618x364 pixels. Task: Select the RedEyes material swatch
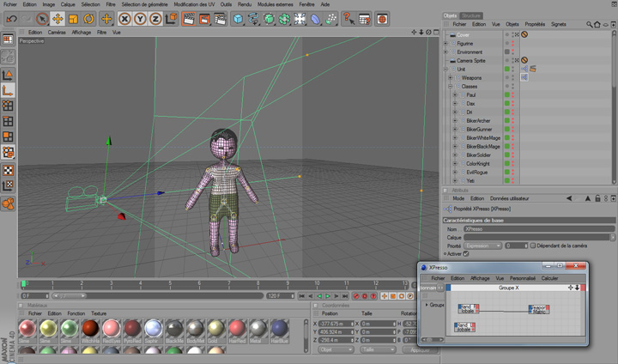coord(110,330)
